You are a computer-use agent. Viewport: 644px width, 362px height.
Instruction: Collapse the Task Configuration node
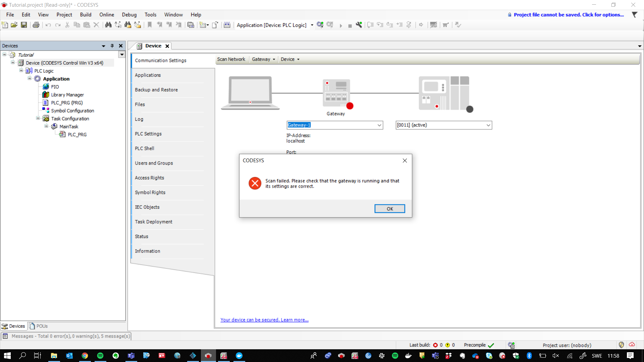tap(38, 118)
